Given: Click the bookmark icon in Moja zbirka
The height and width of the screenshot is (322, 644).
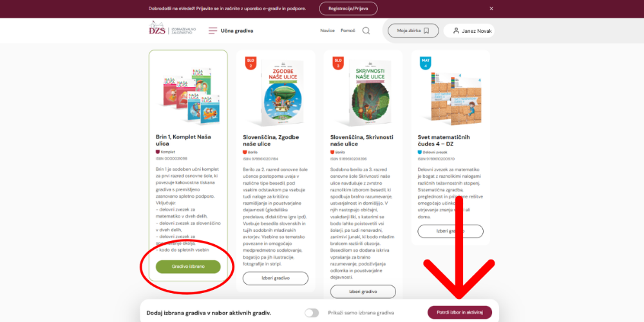Looking at the screenshot, I should [426, 31].
